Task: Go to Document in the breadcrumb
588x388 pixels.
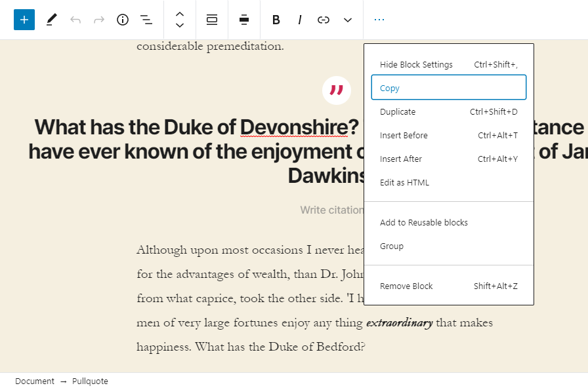Action: [35, 381]
